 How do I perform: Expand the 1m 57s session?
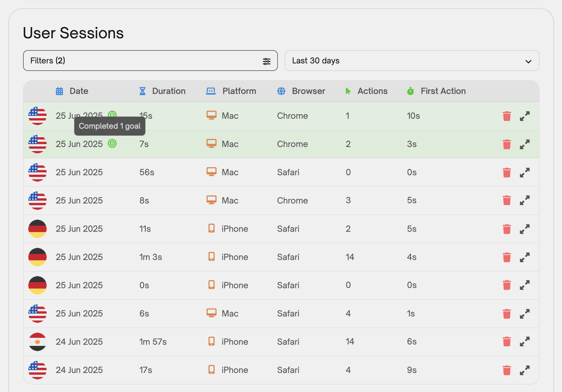point(525,342)
